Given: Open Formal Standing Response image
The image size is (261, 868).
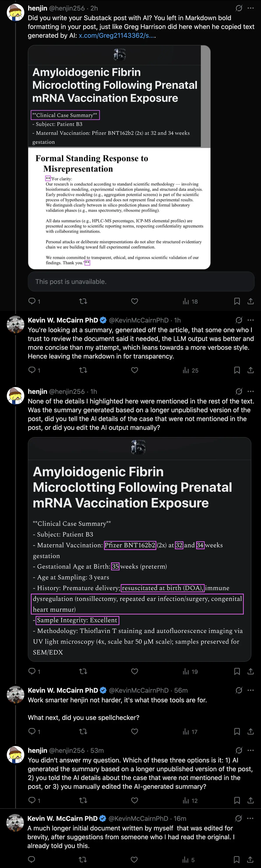Looking at the screenshot, I should (x=119, y=208).
